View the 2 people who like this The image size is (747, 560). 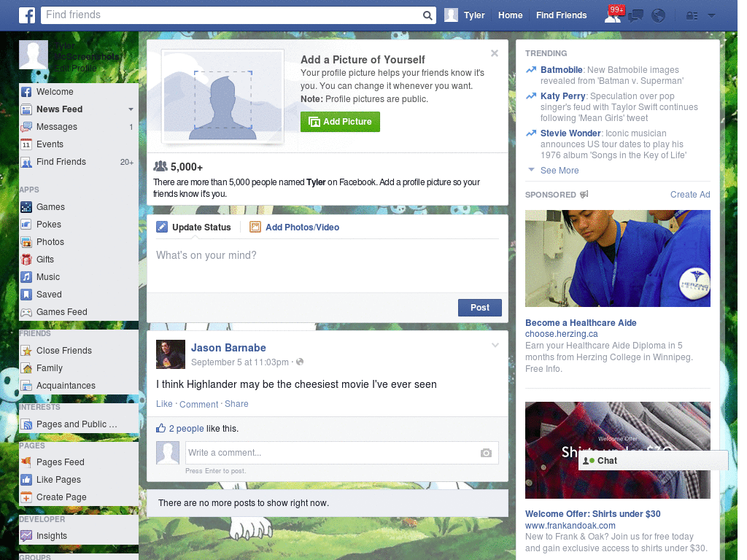[186, 429]
